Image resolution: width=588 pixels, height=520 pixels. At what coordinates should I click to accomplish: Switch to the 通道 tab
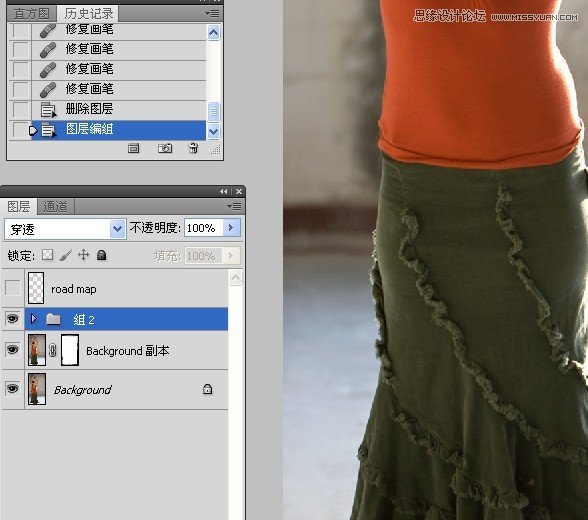55,207
